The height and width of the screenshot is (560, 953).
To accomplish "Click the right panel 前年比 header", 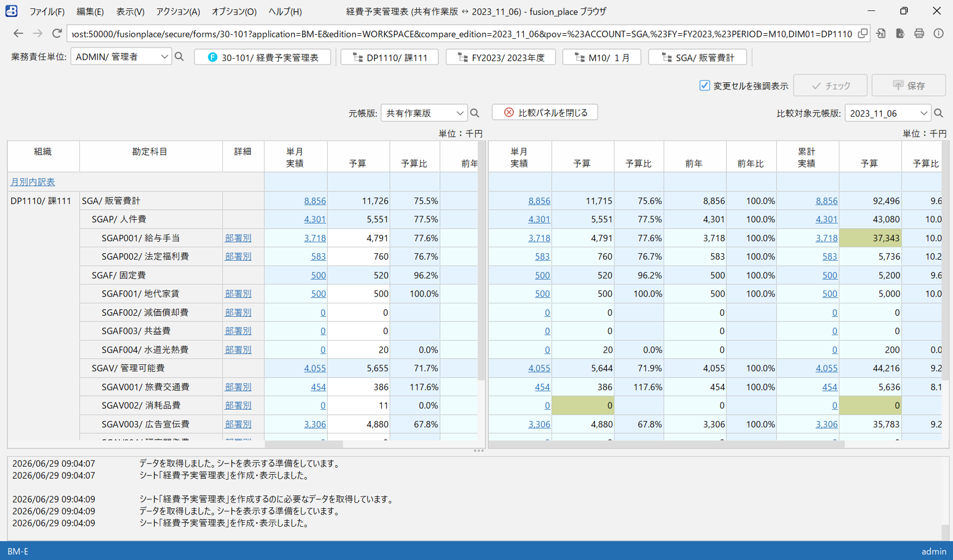I will coord(751,157).
